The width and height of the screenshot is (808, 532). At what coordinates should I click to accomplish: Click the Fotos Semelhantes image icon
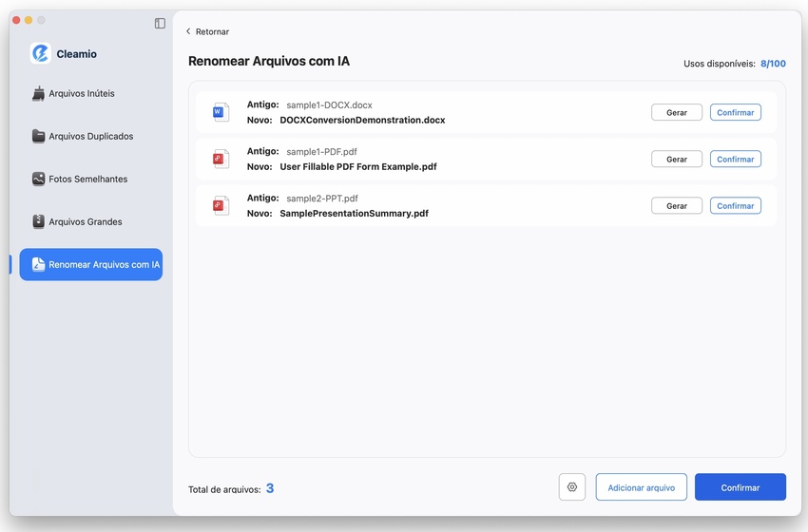pyautogui.click(x=38, y=179)
